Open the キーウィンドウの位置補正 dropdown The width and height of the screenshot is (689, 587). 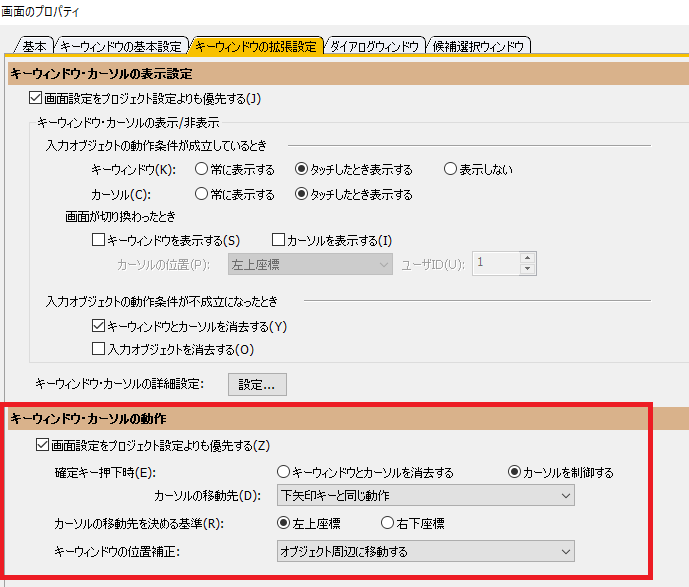[x=425, y=551]
